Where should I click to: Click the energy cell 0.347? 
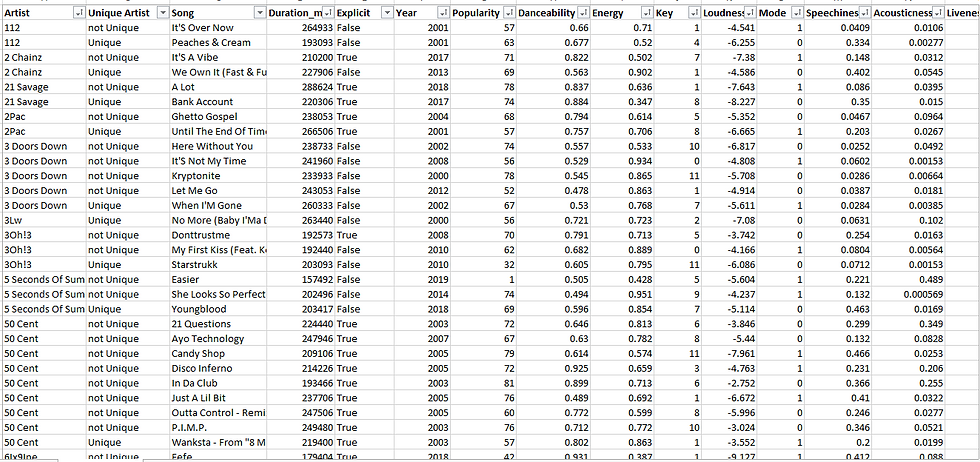622,102
